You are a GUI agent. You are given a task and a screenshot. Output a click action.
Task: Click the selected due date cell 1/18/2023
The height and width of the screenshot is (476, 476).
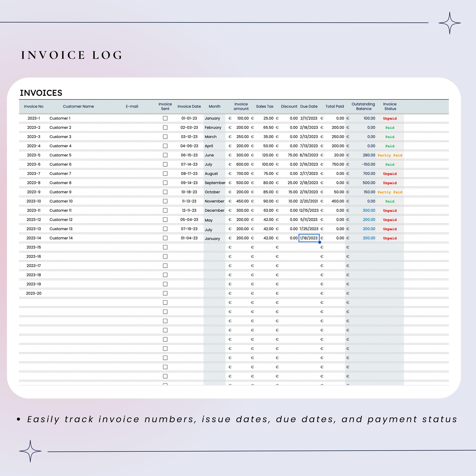click(x=309, y=238)
